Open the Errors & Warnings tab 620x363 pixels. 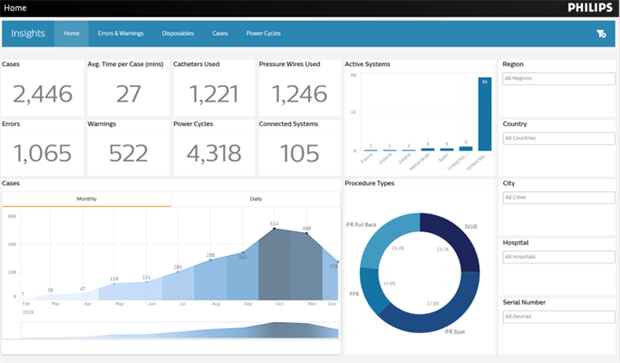[121, 34]
